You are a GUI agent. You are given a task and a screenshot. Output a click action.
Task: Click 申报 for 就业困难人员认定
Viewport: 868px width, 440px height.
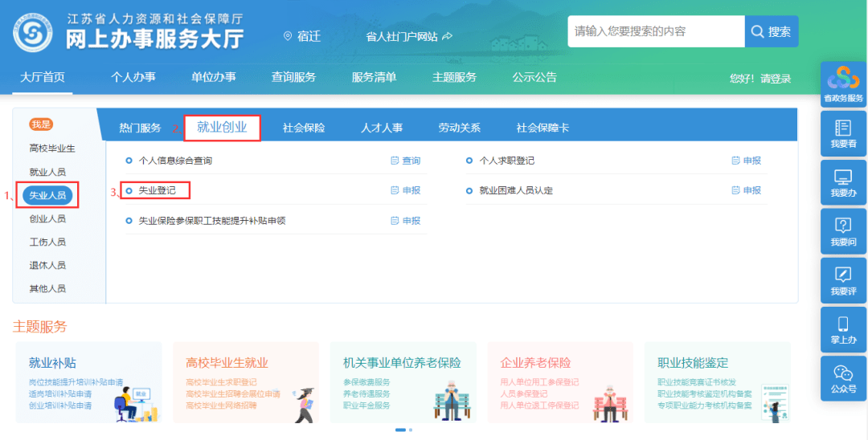point(746,191)
